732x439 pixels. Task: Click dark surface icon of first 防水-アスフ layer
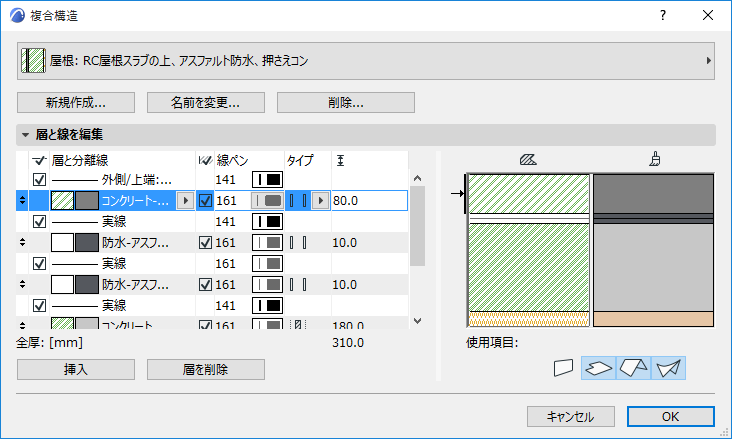click(87, 243)
